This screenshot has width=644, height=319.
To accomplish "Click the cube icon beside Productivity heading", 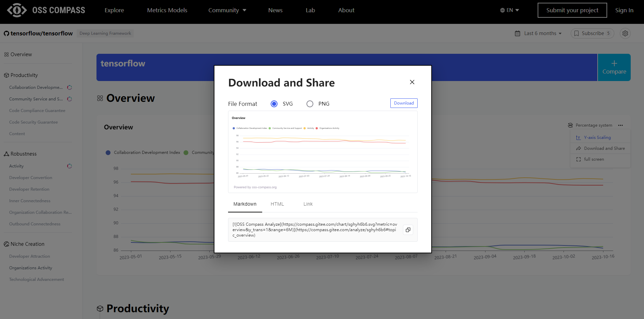I will point(100,308).
